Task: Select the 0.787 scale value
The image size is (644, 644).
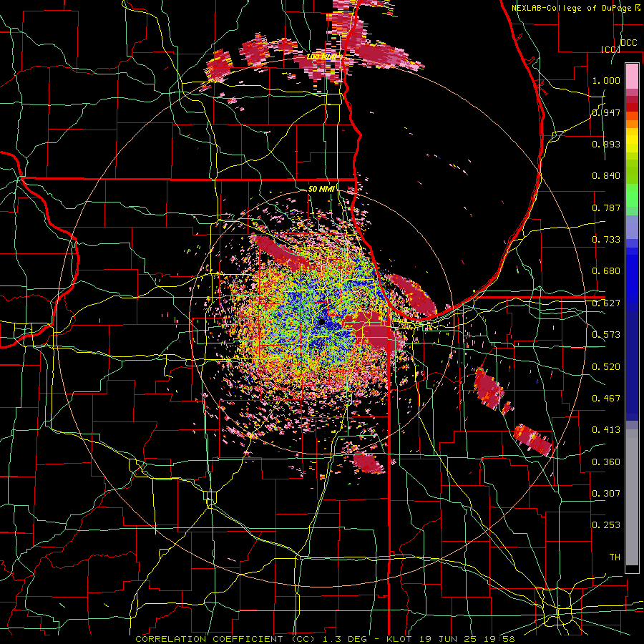Action: click(606, 208)
